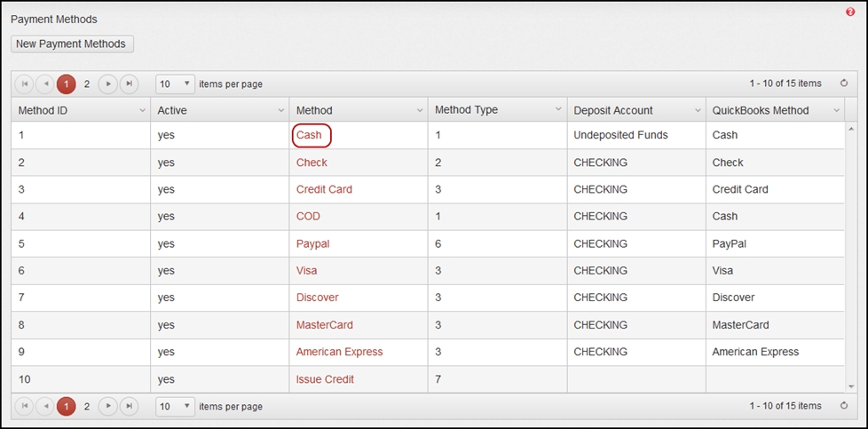Screen dimensions: 868x429
Task: Open the Check payment method link
Action: [x=312, y=163]
